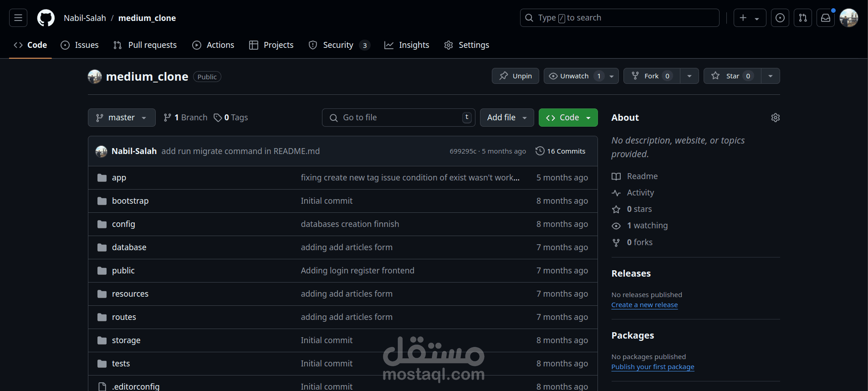Open the Activity link in About
Image resolution: width=868 pixels, height=391 pixels.
pos(633,193)
